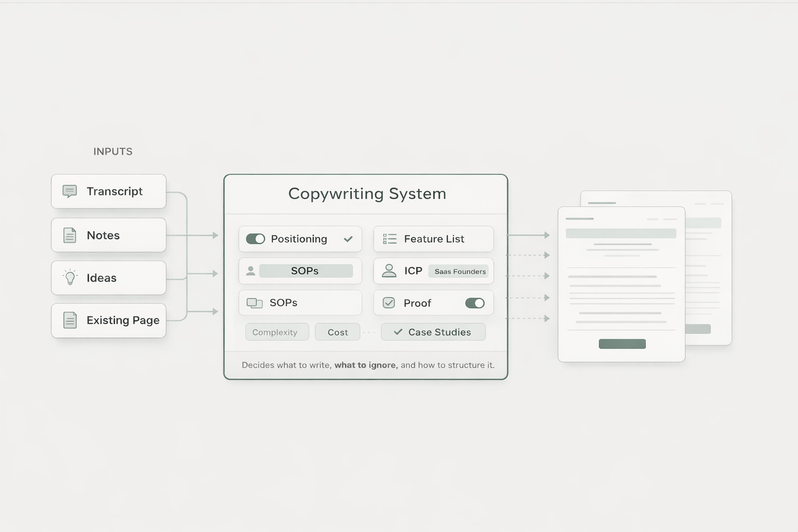Screen dimensions: 798x532
Task: Click the Complexity chip
Action: pos(277,332)
